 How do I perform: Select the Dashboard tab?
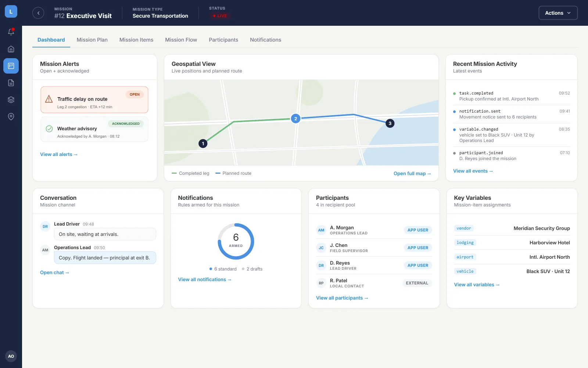point(51,40)
